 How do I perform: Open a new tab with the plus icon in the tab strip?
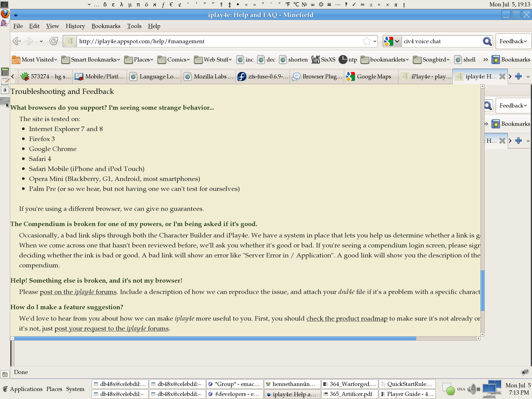click(x=518, y=76)
